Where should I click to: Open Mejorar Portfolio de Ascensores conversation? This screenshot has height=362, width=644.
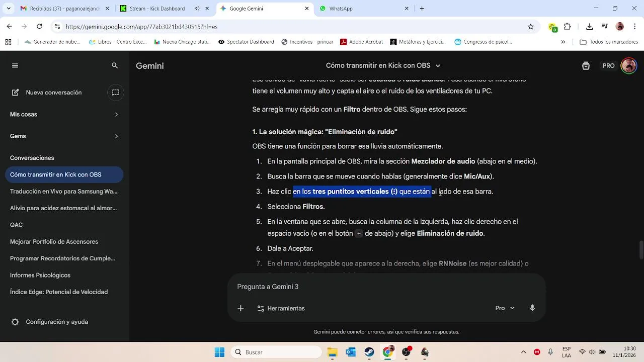(64, 242)
